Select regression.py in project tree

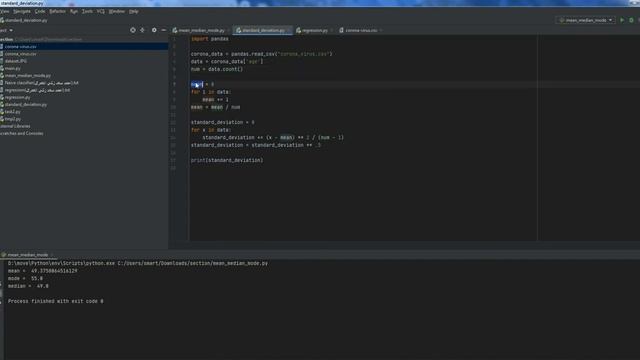pyautogui.click(x=17, y=97)
